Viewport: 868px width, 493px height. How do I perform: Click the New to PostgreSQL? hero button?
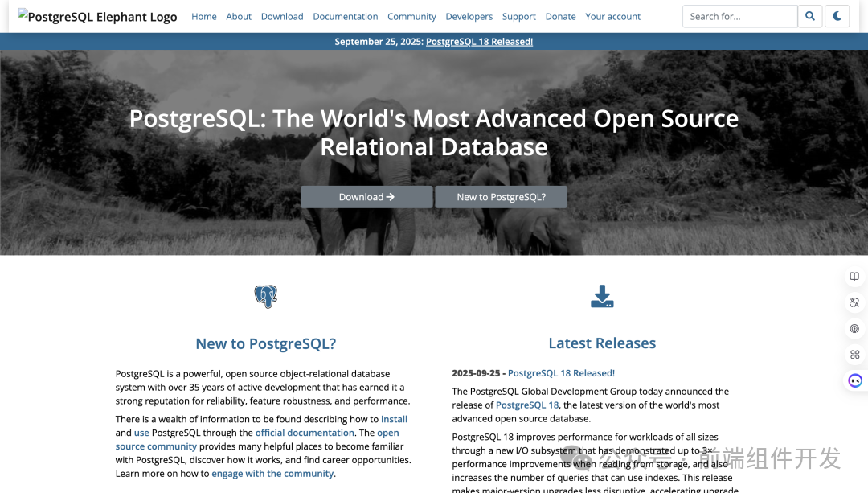pos(501,197)
